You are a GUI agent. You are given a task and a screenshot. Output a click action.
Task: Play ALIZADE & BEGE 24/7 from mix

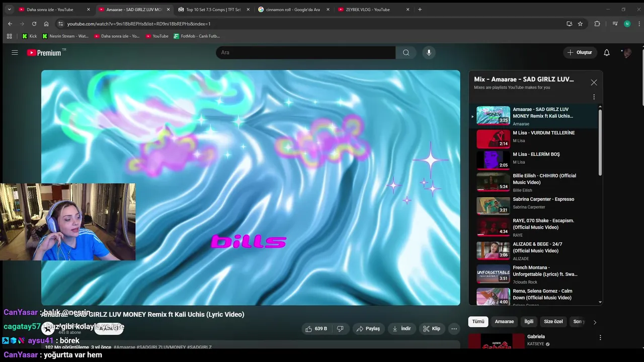(533, 251)
